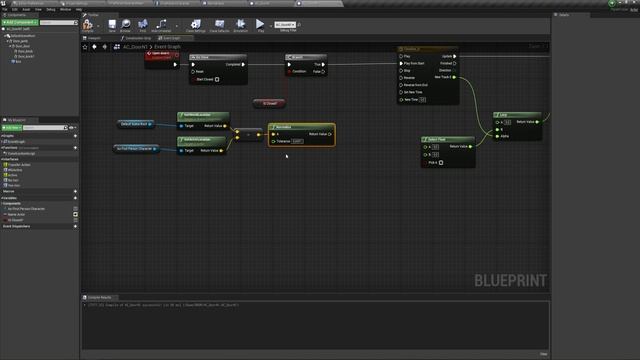Screen dimensions: 640x360
Task: Open Browse to asset in Content Browser
Action: tap(126, 24)
